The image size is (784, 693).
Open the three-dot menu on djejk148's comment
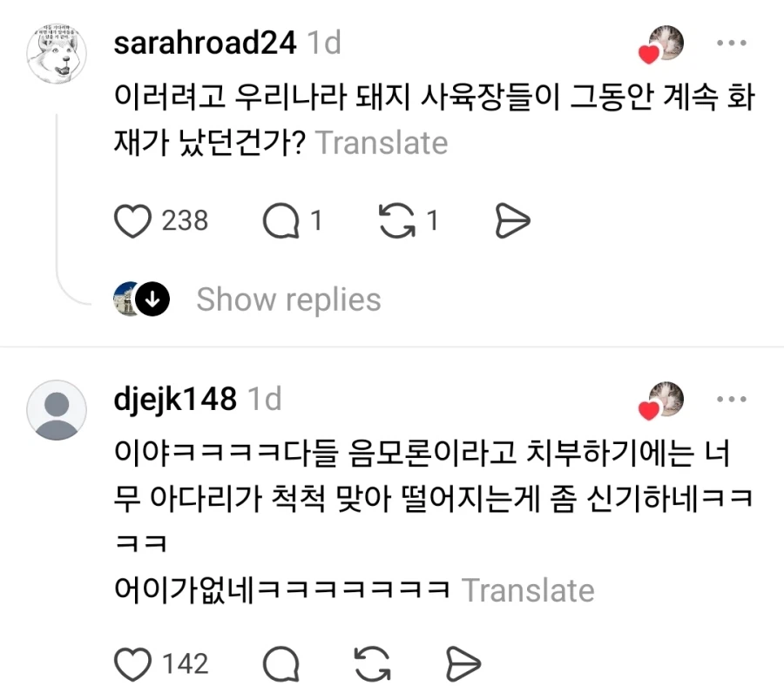coord(732,399)
